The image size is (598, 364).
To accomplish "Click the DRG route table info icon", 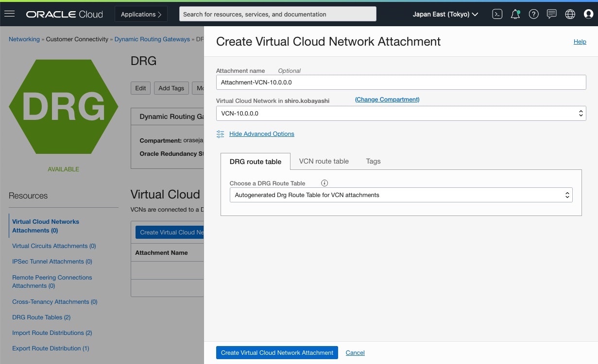I will point(325,183).
